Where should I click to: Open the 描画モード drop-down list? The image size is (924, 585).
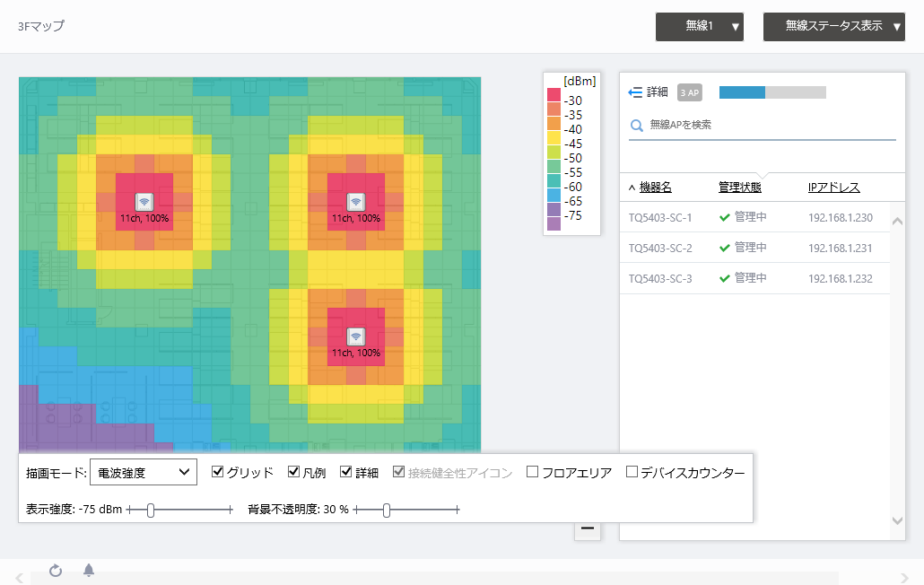coord(144,471)
